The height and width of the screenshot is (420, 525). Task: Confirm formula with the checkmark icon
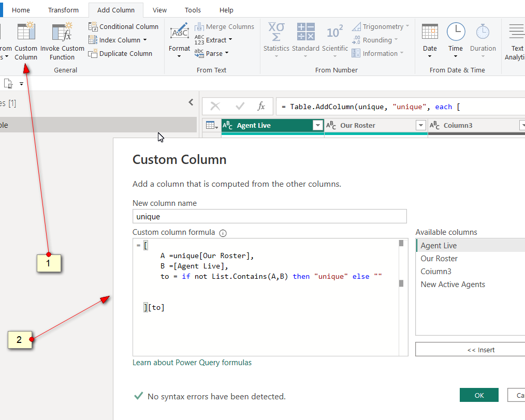click(x=240, y=107)
